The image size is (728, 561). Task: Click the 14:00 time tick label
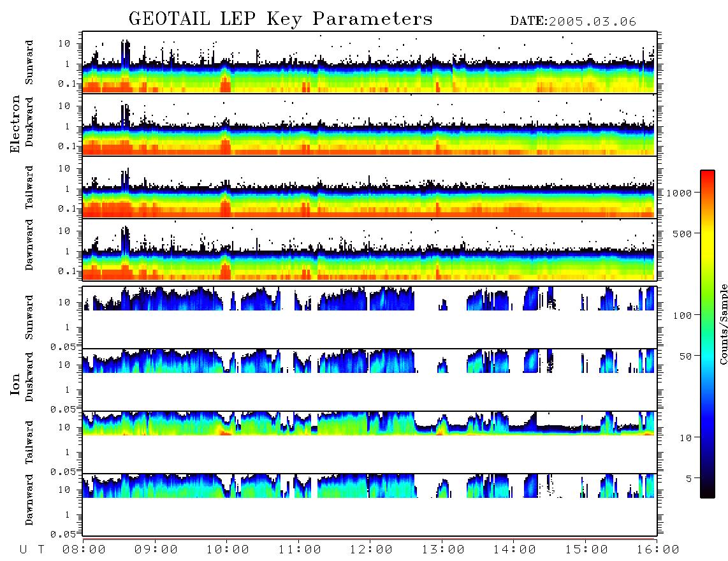click(x=514, y=550)
